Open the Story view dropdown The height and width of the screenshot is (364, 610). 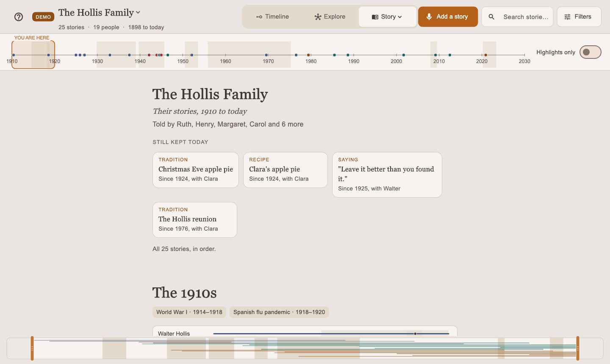(x=387, y=17)
